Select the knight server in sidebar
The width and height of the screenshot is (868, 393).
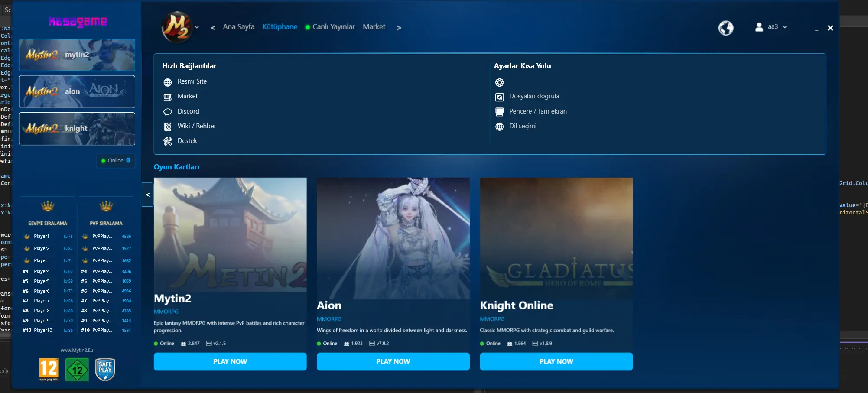pos(77,129)
